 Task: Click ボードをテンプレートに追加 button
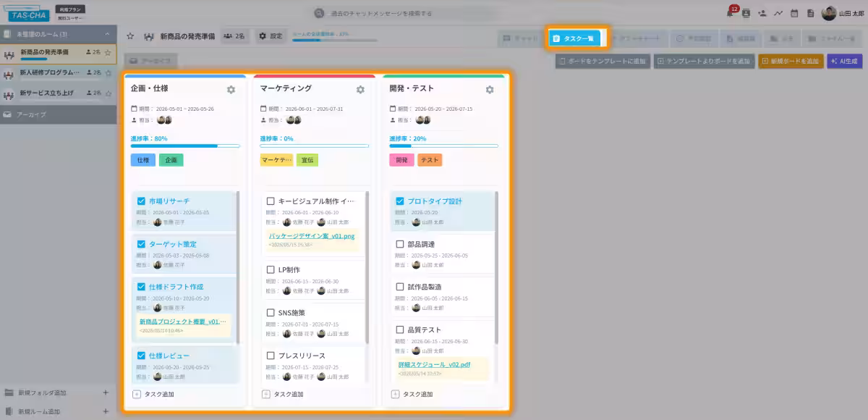point(603,62)
